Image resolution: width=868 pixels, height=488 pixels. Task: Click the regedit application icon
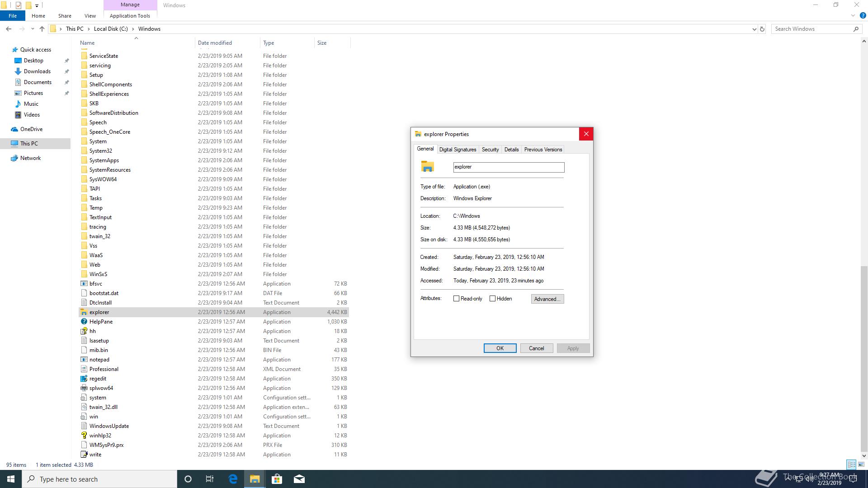pyautogui.click(x=84, y=379)
